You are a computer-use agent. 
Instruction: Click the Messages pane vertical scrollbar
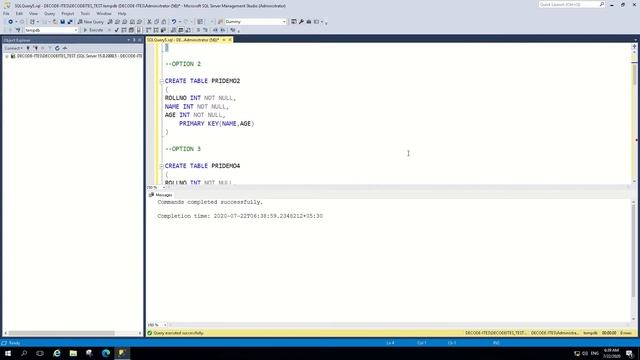click(634, 260)
